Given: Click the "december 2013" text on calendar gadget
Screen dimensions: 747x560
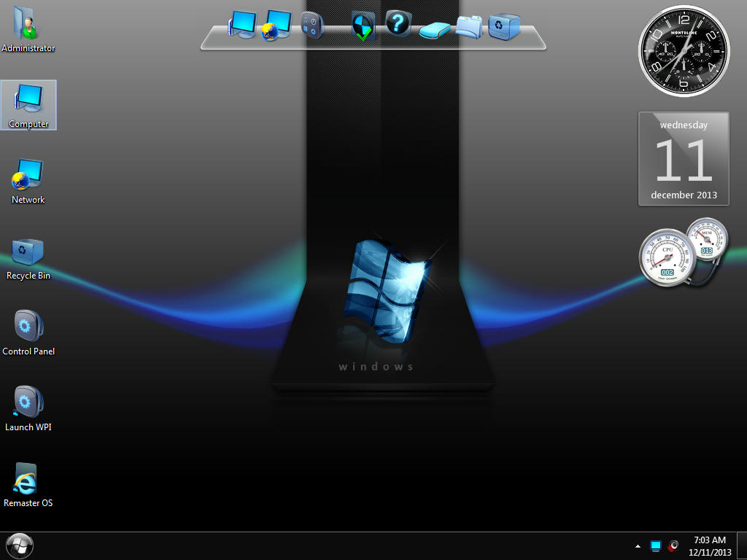Looking at the screenshot, I should click(x=684, y=195).
